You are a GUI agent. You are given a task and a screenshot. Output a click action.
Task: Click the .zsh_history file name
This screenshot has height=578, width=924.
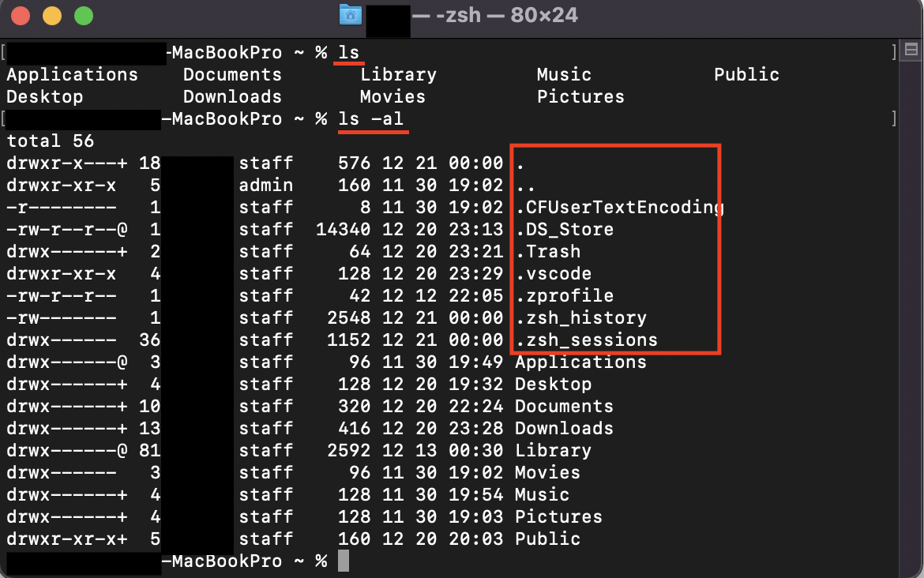pos(580,318)
